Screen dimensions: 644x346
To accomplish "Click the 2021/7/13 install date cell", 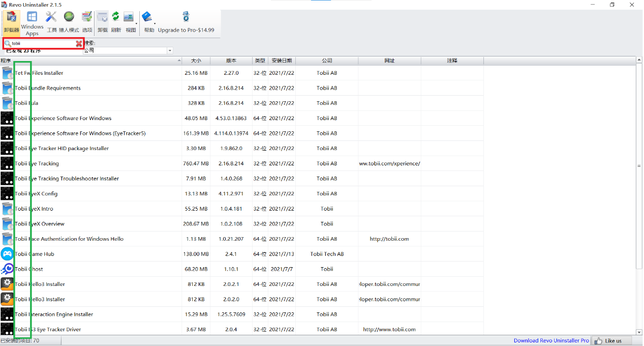I will 282,254.
